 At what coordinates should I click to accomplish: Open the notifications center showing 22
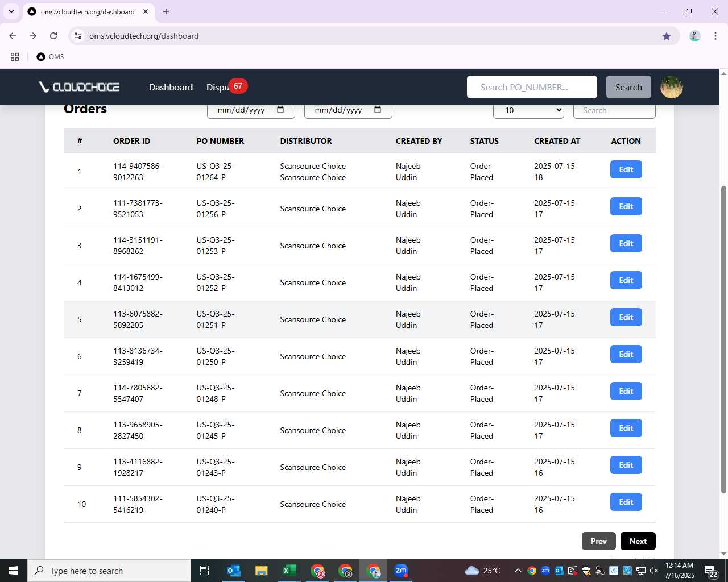click(x=712, y=571)
